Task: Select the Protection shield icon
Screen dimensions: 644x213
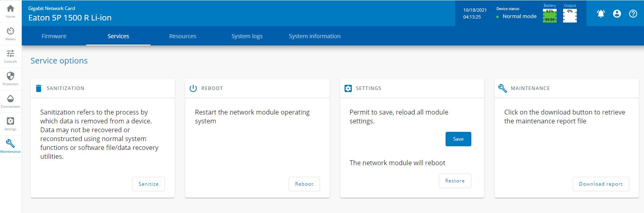Action: pos(10,78)
